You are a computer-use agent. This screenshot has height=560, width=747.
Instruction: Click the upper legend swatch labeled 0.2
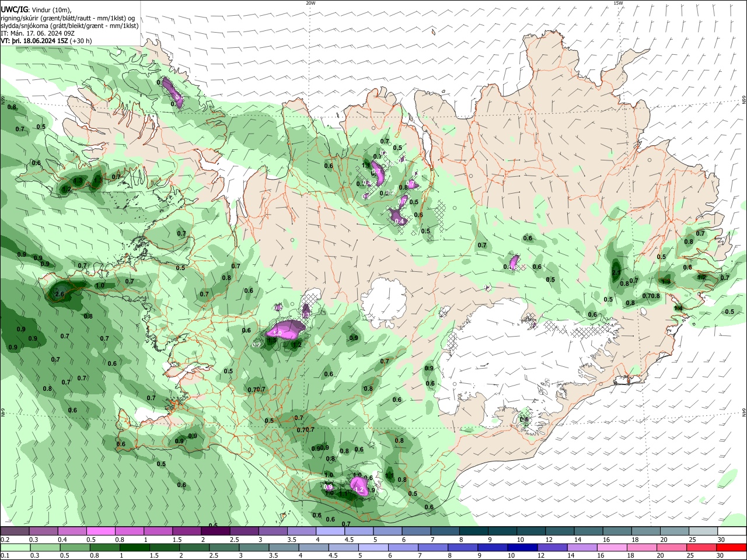(x=15, y=531)
